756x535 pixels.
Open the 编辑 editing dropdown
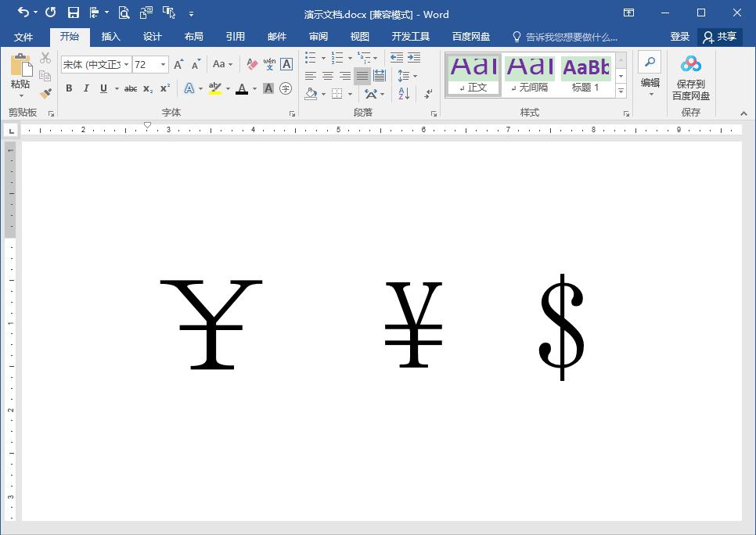(650, 75)
